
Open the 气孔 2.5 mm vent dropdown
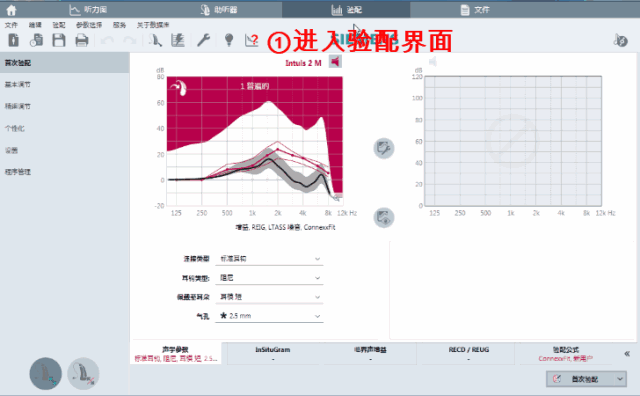coord(269,316)
